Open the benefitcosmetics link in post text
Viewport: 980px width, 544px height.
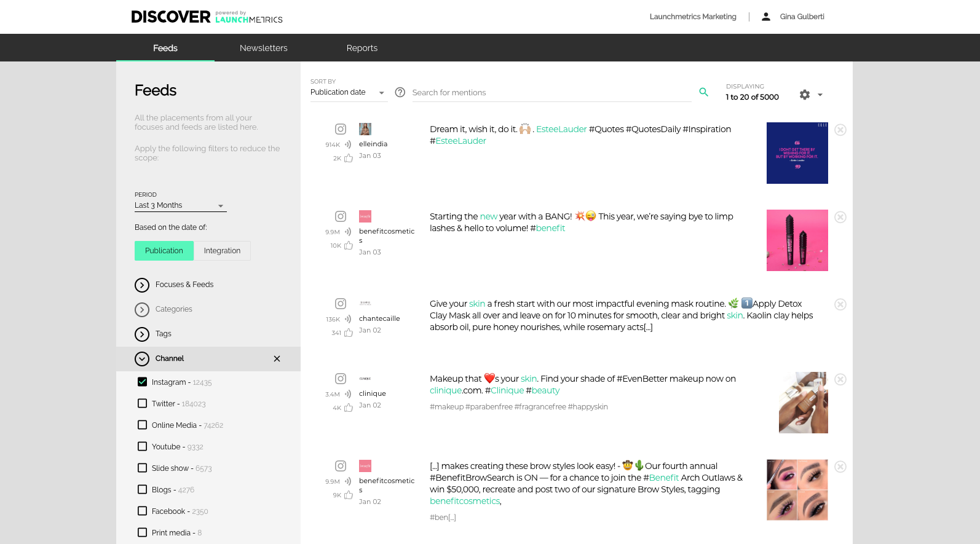click(x=465, y=501)
